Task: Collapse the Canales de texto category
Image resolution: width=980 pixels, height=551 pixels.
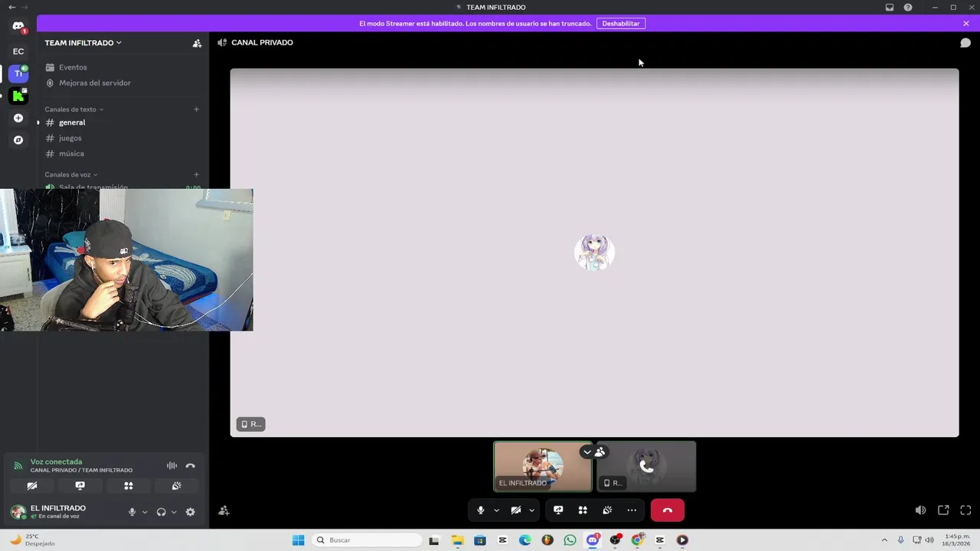Action: coord(73,109)
